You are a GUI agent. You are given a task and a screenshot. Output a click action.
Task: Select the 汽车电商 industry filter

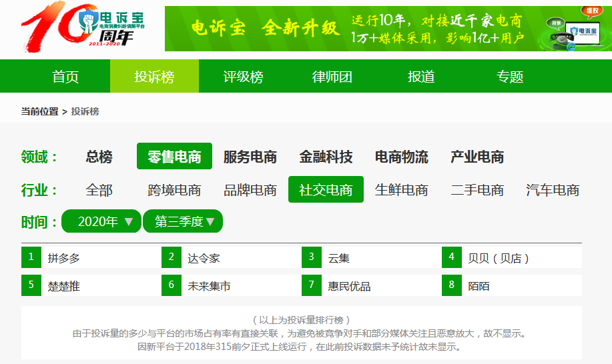(553, 190)
